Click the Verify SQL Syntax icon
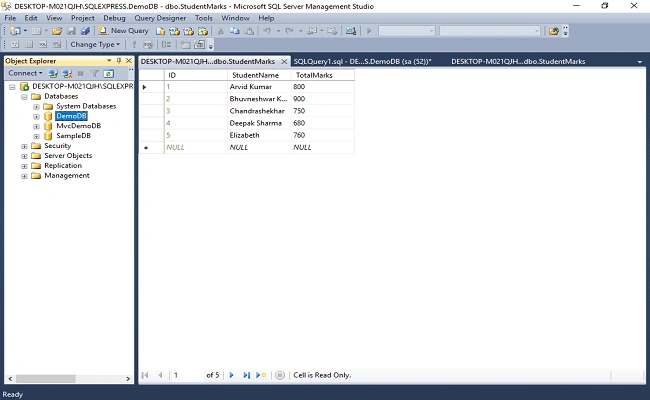 [x=148, y=44]
